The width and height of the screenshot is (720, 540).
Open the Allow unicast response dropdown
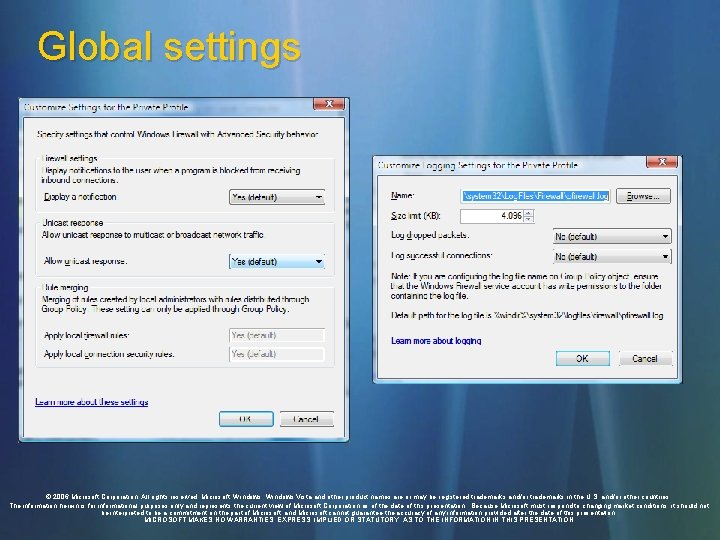[277, 261]
